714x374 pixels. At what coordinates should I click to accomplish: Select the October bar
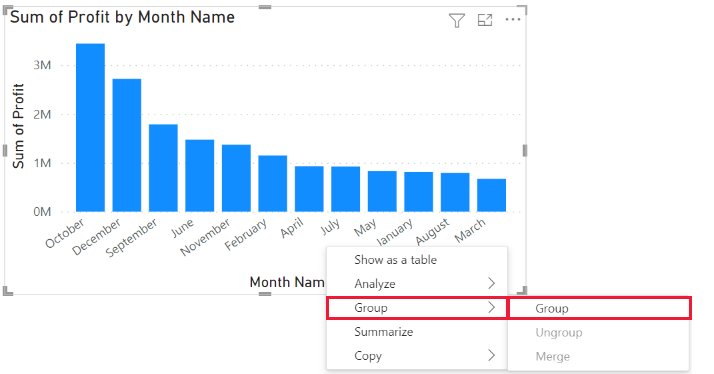coord(90,128)
